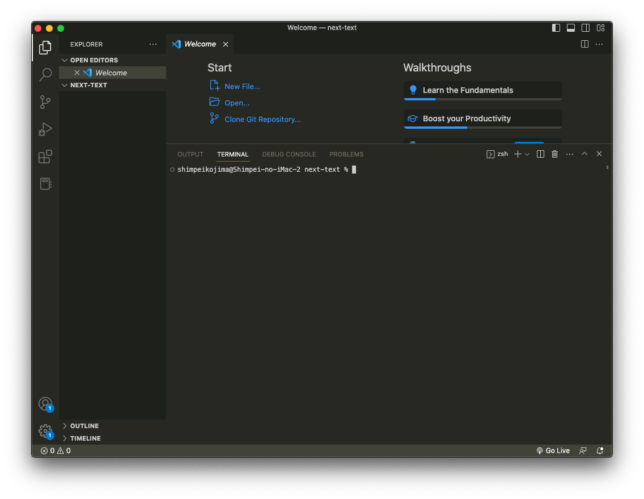Switch to the Terminal panel tab

(232, 154)
